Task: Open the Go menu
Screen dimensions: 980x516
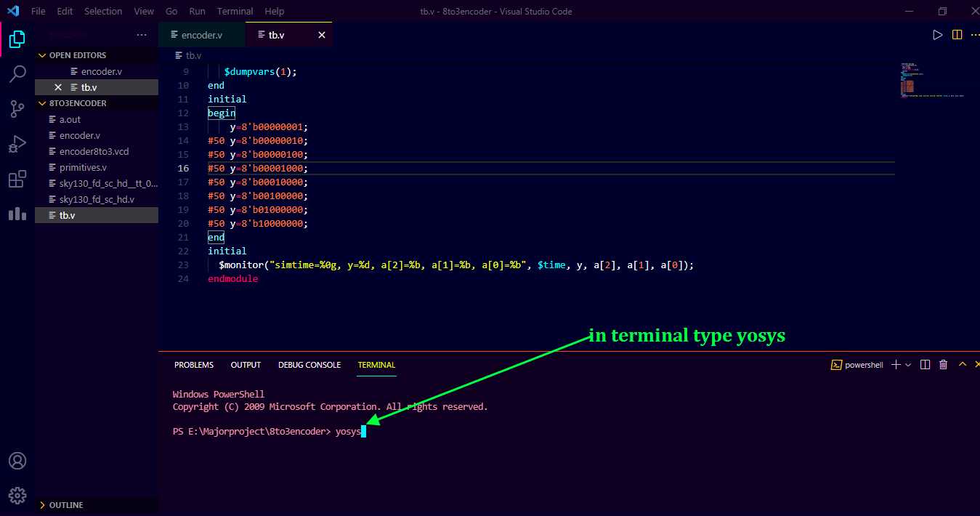Action: coord(171,11)
